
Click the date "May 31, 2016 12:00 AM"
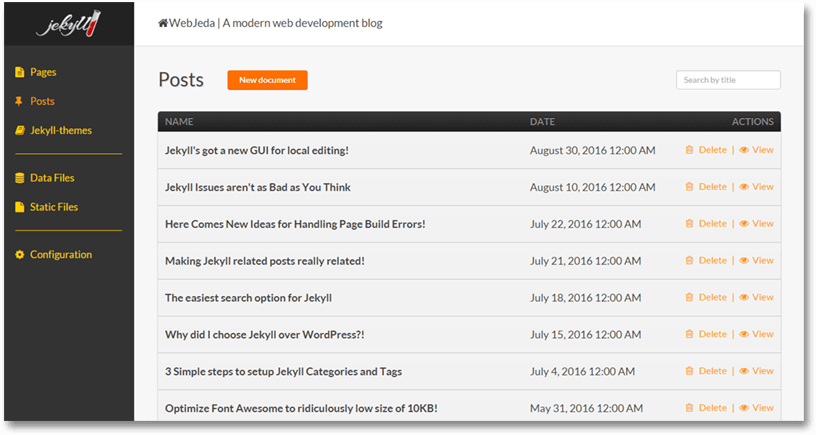pyautogui.click(x=586, y=408)
